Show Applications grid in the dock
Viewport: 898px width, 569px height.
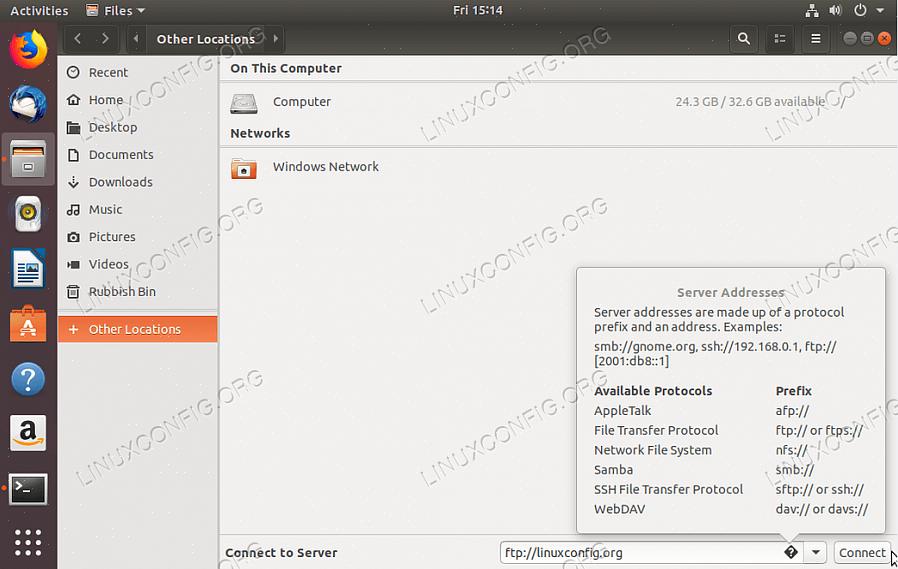[28, 541]
